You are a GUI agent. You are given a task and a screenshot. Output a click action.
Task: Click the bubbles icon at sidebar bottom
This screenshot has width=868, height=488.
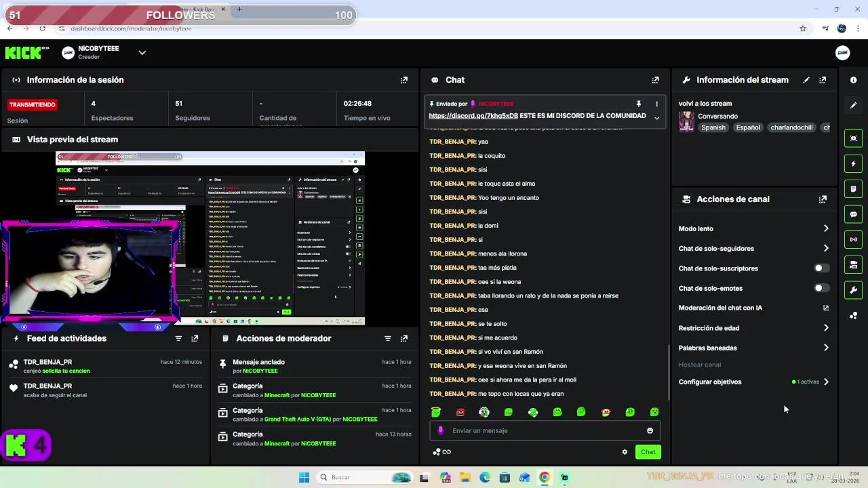pyautogui.click(x=853, y=315)
